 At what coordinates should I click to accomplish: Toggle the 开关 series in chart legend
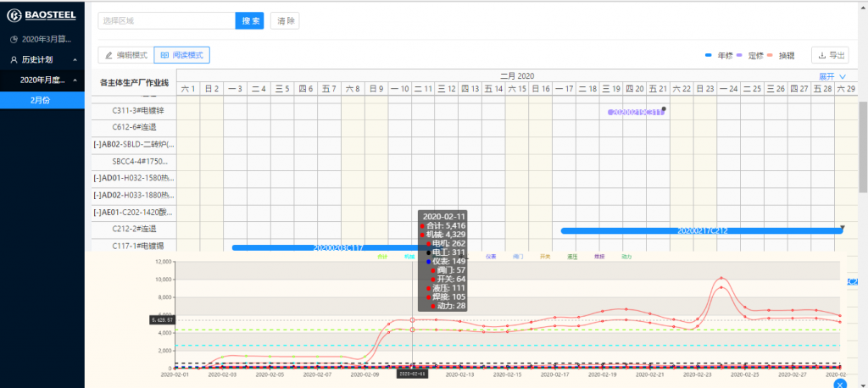point(545,257)
